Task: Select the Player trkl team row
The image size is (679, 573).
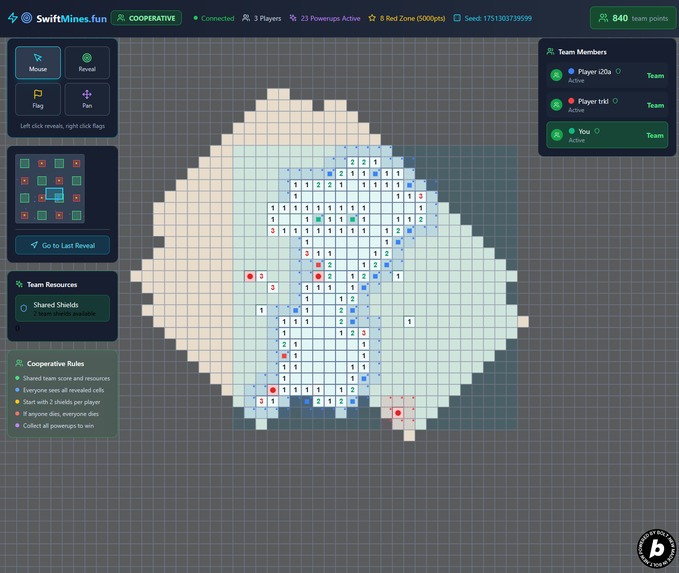Action: (607, 105)
